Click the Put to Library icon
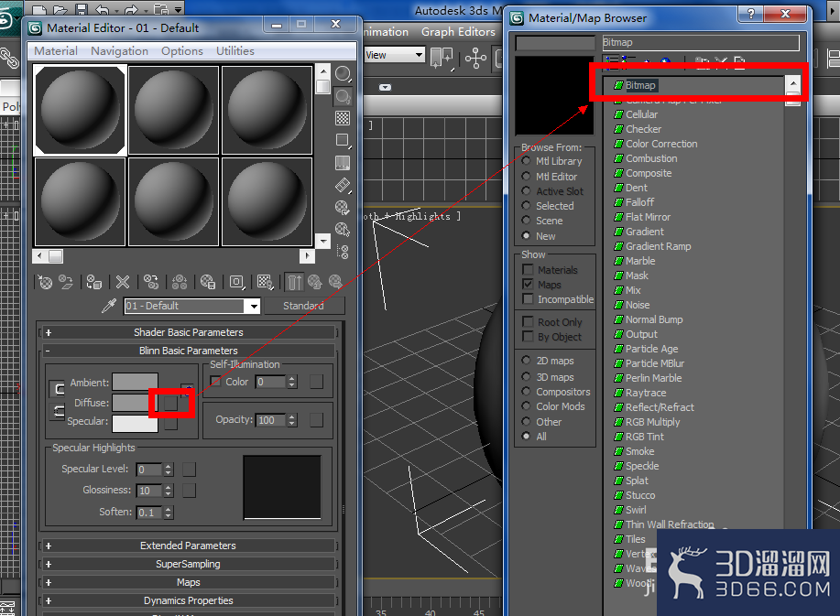Screen dimensions: 840x616 (x=208, y=282)
